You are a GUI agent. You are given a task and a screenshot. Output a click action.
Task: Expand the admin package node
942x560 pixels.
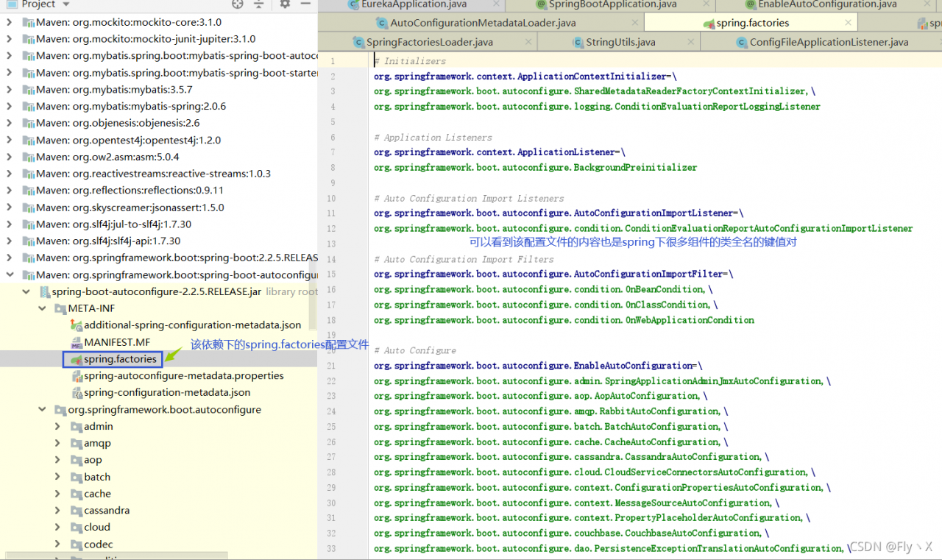(x=58, y=426)
